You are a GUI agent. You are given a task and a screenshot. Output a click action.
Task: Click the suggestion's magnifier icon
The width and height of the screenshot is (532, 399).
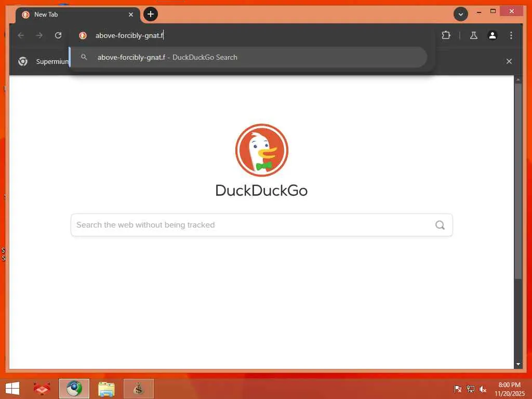[84, 57]
